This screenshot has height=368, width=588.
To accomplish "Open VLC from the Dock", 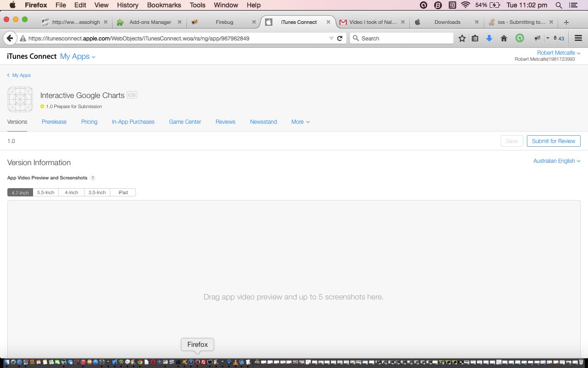I will (x=235, y=362).
